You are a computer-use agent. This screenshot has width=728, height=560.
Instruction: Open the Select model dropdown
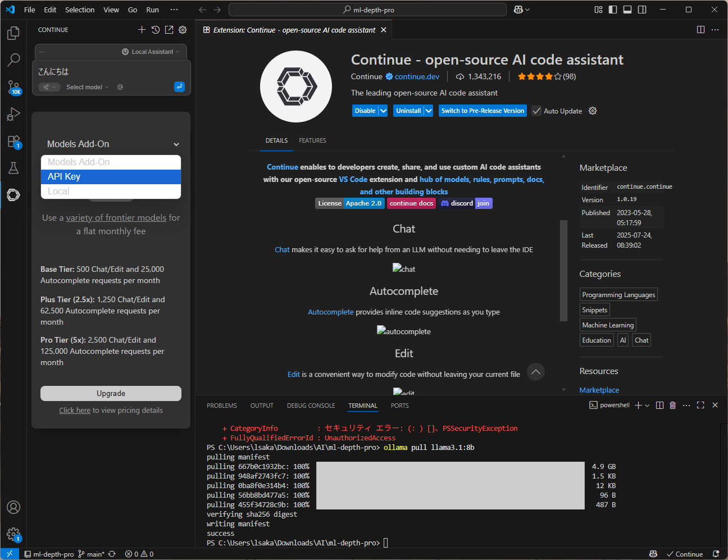(87, 87)
